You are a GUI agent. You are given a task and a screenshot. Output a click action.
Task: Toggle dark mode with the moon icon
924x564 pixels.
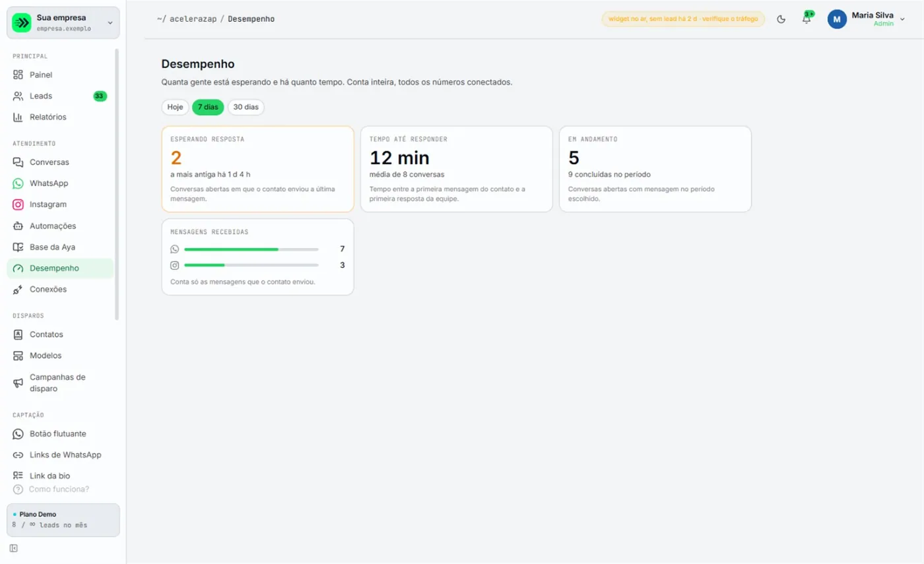click(x=781, y=19)
